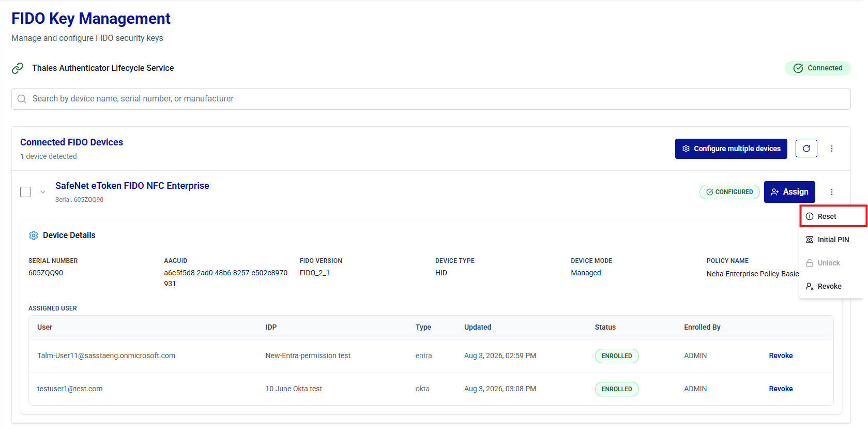The height and width of the screenshot is (429, 868).
Task: Click the Updated column header
Action: (x=478, y=327)
